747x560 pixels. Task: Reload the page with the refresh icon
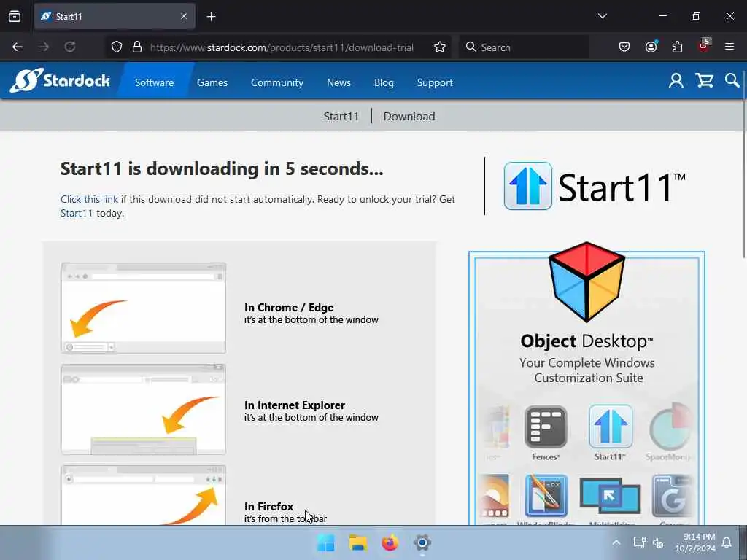point(70,47)
